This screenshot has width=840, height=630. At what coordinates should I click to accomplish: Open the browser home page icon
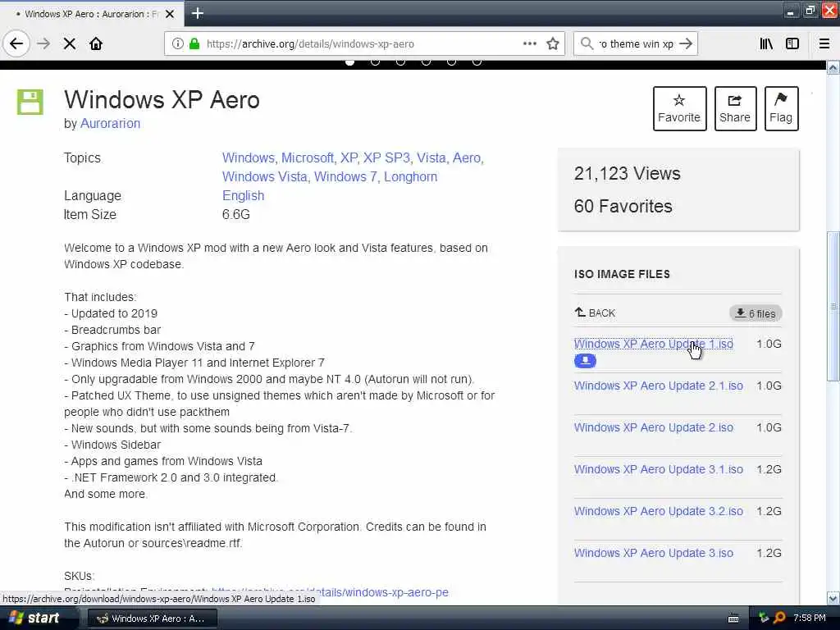[x=96, y=43]
